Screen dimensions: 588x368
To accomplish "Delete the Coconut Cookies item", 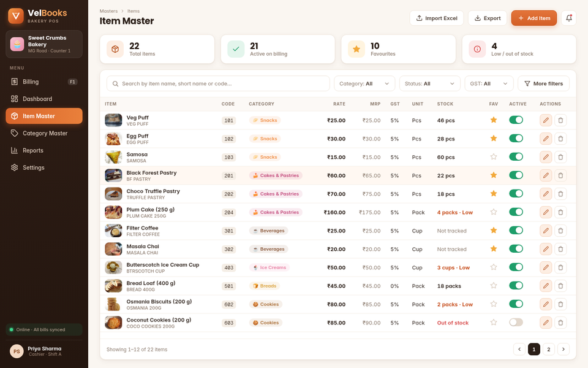I will click(x=560, y=323).
